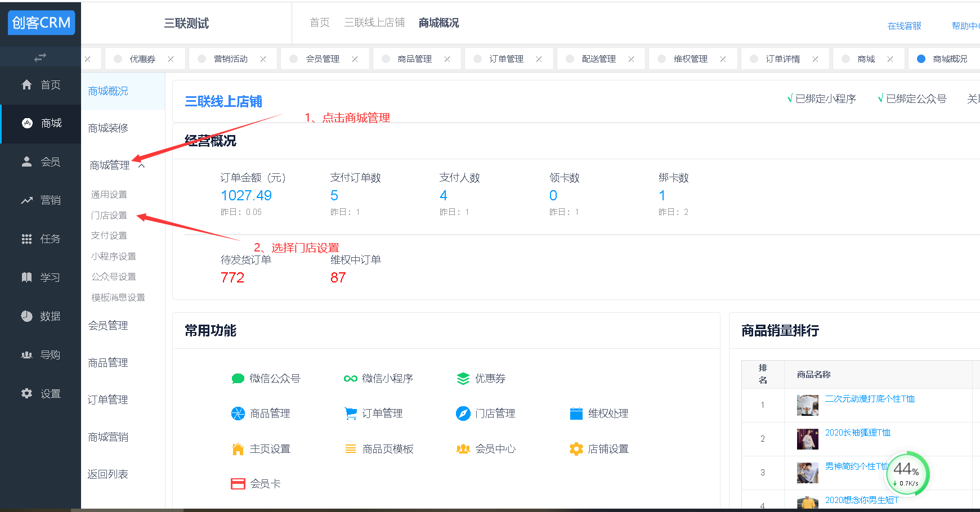This screenshot has width=980, height=512.
Task: Click the 待发货订单 count 772
Action: click(232, 278)
